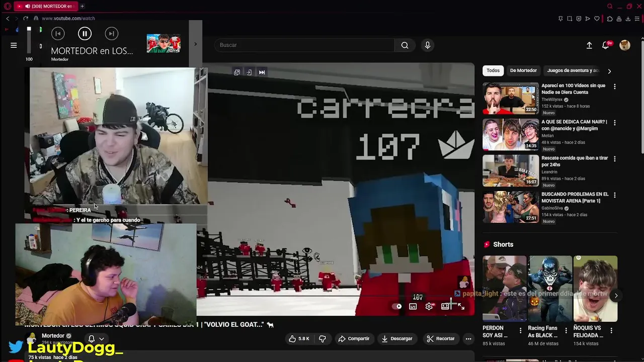644x362 pixels.
Task: Open video Aparecí en 100 Vídeos
Action: coord(511,99)
